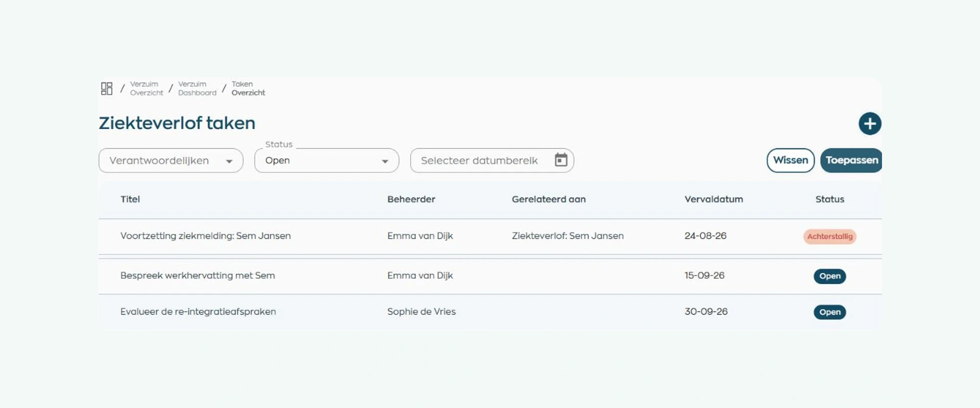Expand the Verantwoordelijken dropdown
The height and width of the screenshot is (408, 980).
pos(171,161)
